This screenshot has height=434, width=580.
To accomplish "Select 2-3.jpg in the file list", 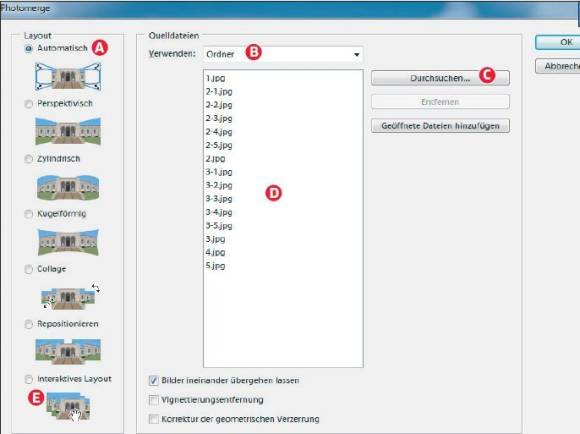I will (219, 118).
